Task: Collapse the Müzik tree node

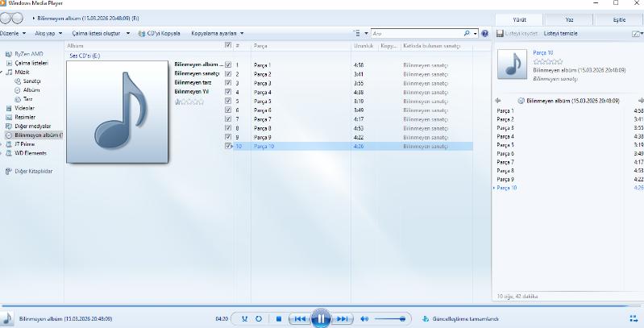Action: [2, 72]
